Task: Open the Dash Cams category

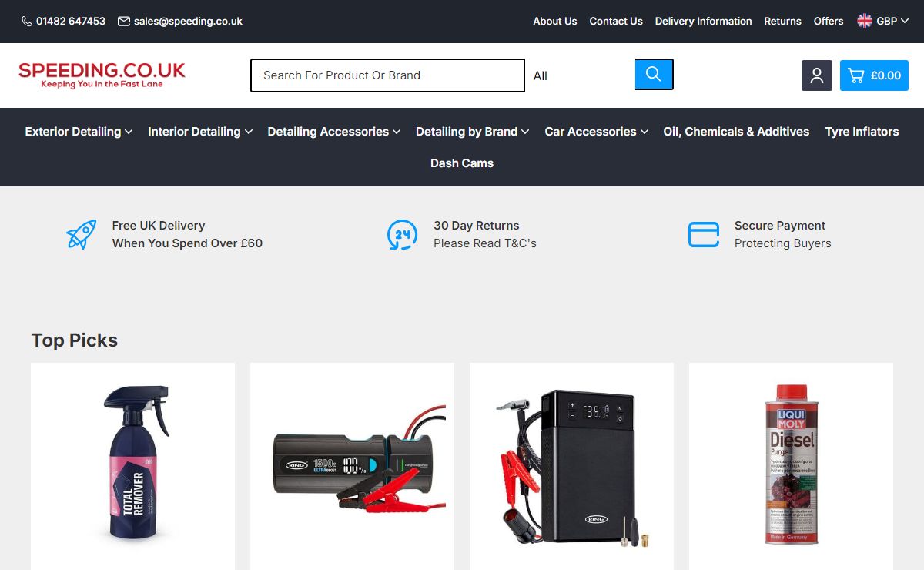Action: (x=462, y=163)
